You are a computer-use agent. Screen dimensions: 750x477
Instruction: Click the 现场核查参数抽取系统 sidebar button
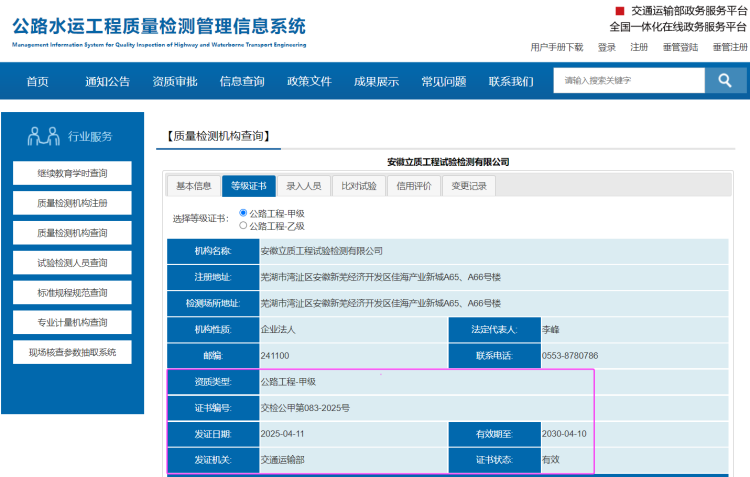tap(72, 352)
